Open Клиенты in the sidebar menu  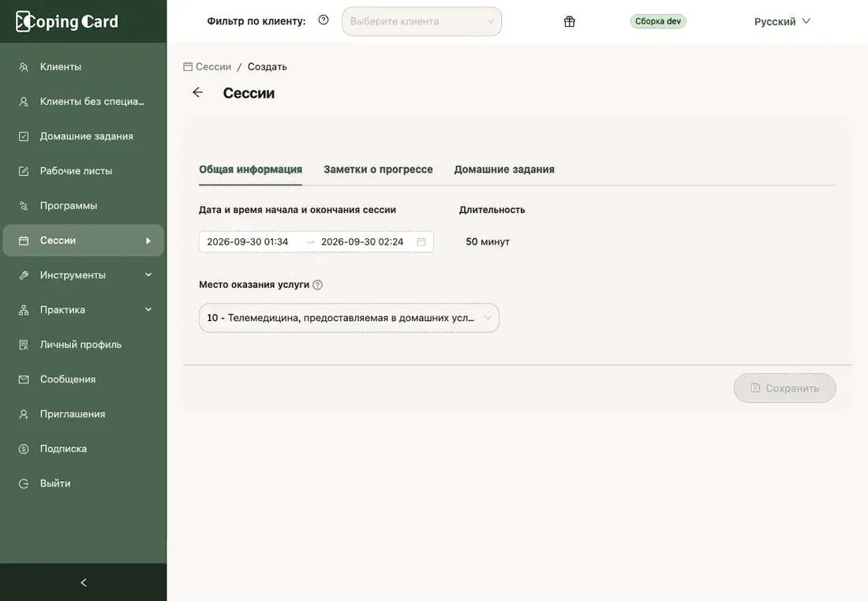tap(83, 67)
